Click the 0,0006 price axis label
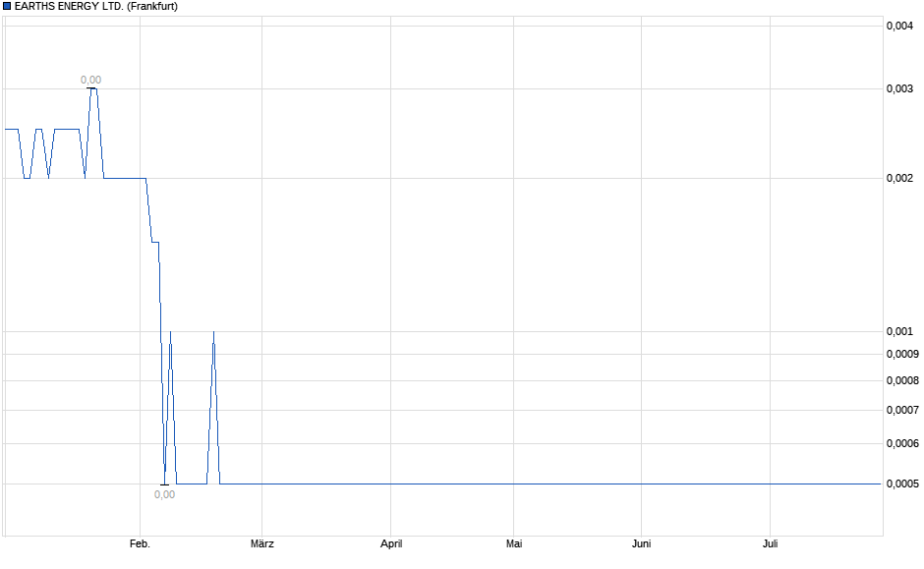924x569 pixels. click(x=902, y=443)
